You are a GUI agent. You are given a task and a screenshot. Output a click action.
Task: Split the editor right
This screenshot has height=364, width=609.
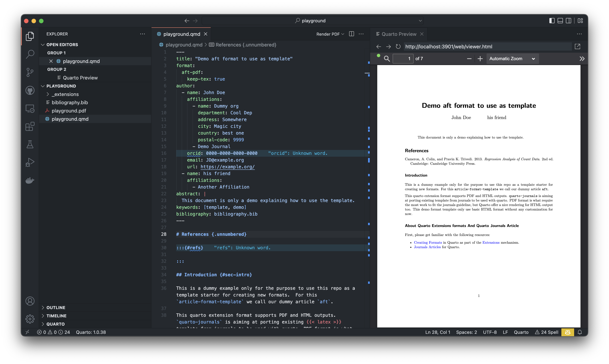pos(351,34)
